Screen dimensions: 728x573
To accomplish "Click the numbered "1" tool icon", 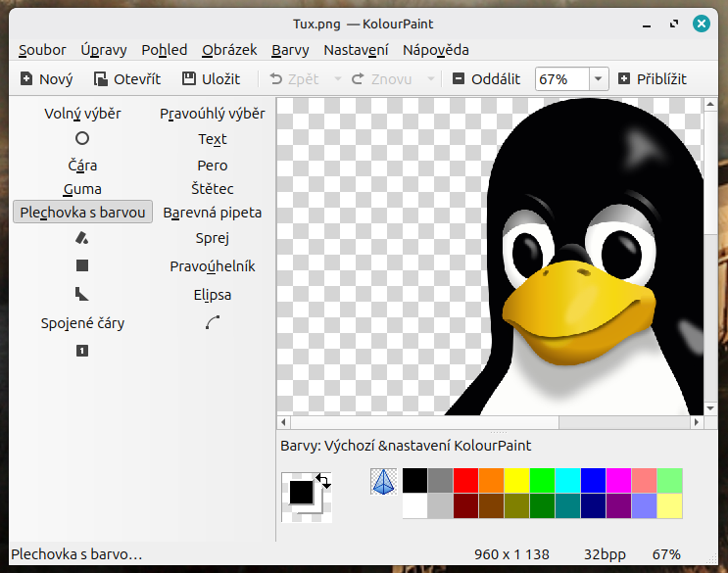I will coord(82,351).
